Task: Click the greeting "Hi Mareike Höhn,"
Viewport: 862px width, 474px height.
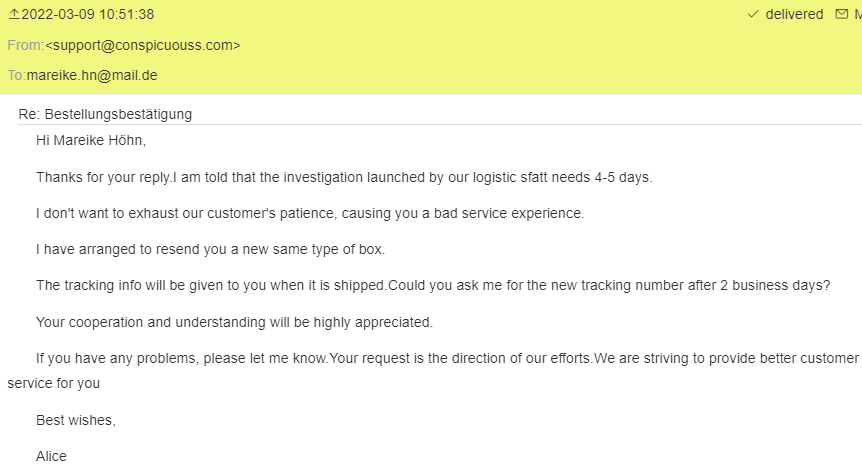Action: pos(91,141)
